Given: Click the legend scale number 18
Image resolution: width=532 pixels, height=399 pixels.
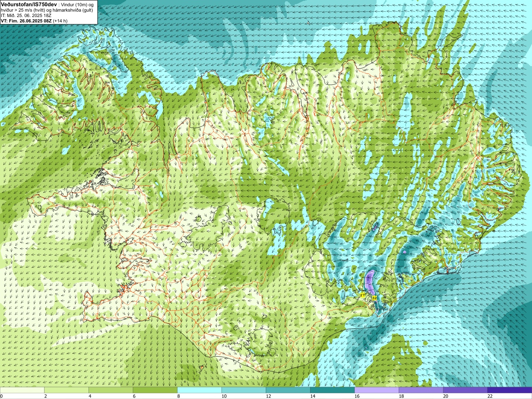Looking at the screenshot, I should [401, 396].
